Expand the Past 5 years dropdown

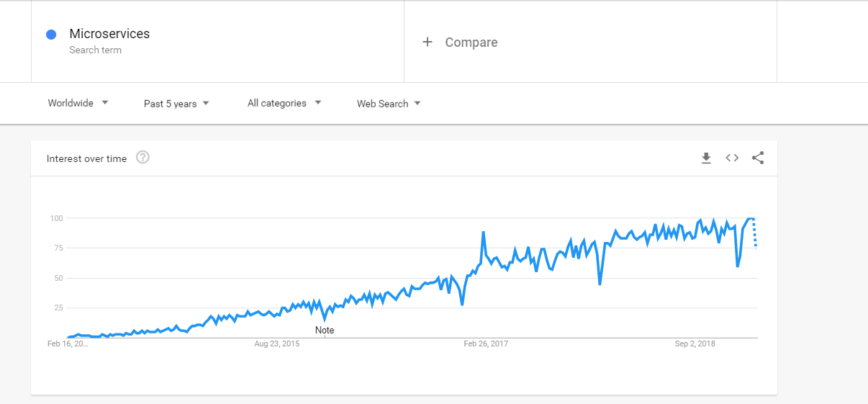click(x=176, y=104)
